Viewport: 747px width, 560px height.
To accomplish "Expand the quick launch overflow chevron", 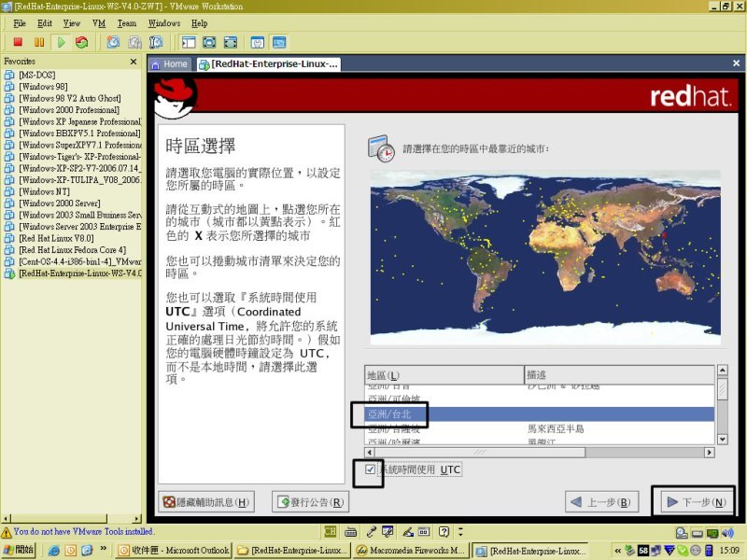I will pos(103,549).
